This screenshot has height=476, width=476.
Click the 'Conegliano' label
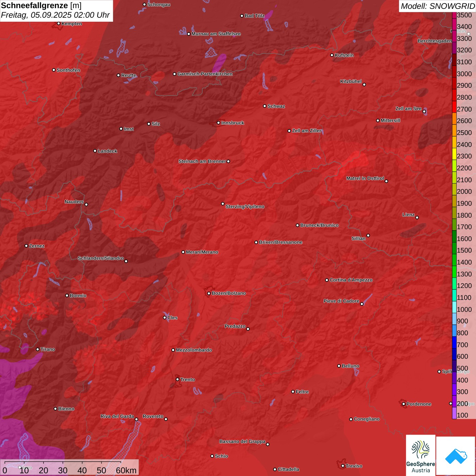point(367,419)
